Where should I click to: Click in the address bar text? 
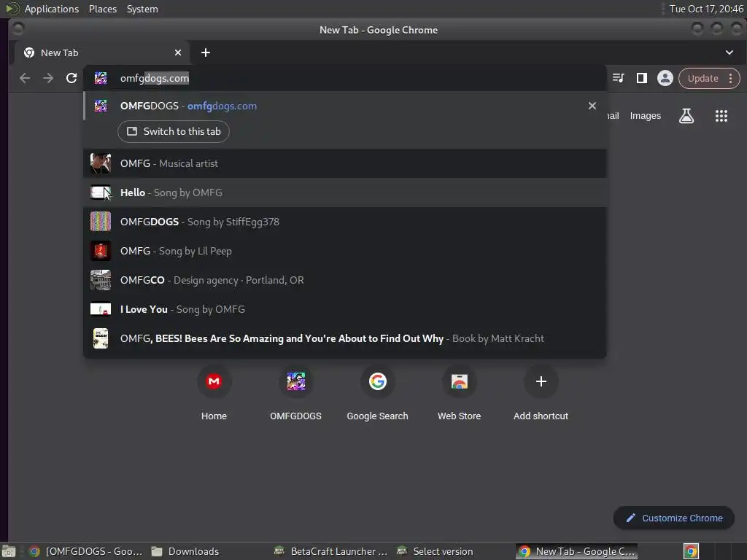[x=155, y=78]
